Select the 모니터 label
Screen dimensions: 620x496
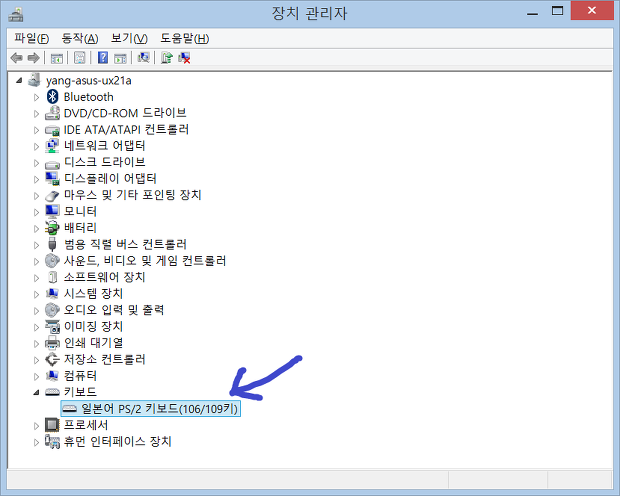point(80,211)
